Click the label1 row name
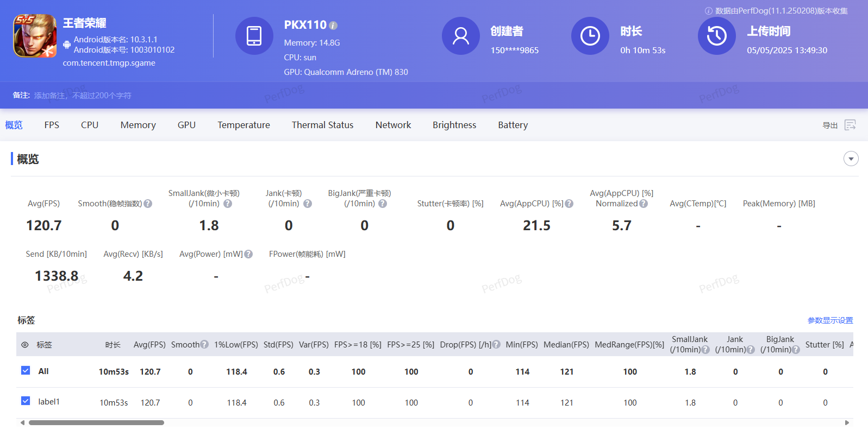Viewport: 868px width, 430px height. click(49, 401)
